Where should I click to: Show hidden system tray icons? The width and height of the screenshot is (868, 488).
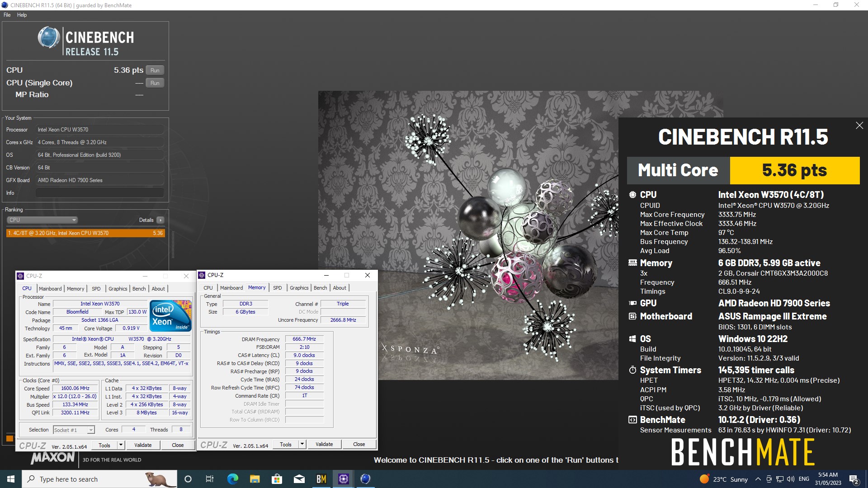(758, 479)
